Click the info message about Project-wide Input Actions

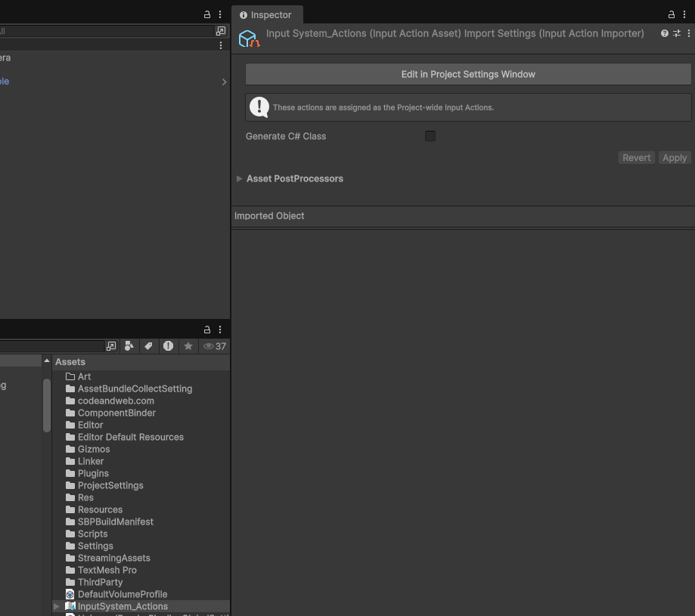tap(468, 107)
